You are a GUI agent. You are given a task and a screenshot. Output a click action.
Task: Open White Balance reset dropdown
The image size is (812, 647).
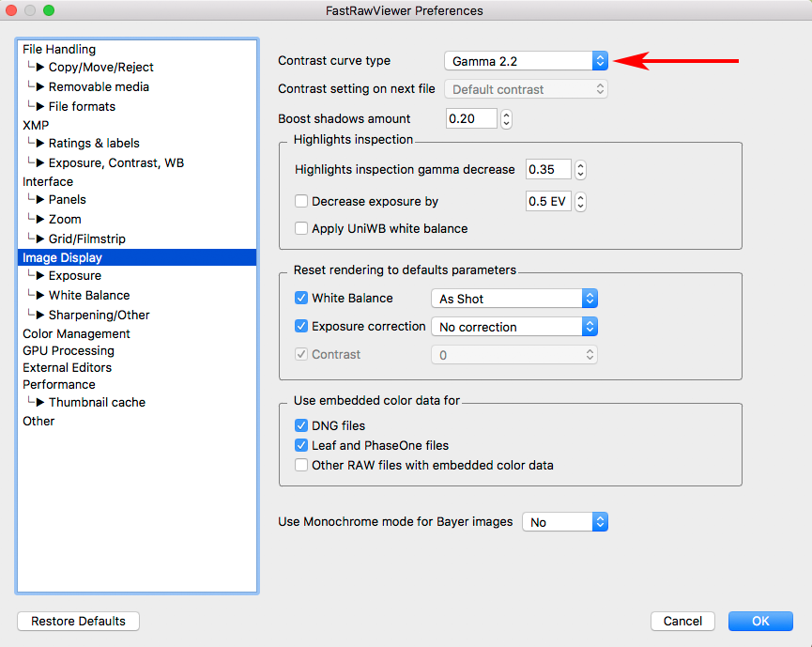pos(513,299)
